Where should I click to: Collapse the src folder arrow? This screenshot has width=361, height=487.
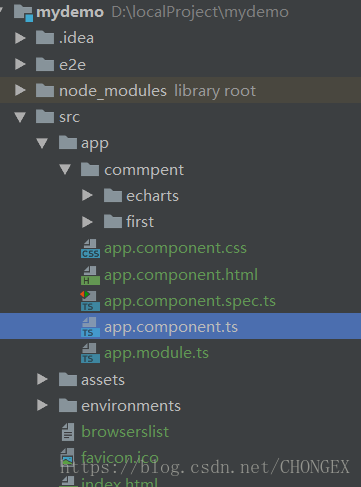[20, 117]
